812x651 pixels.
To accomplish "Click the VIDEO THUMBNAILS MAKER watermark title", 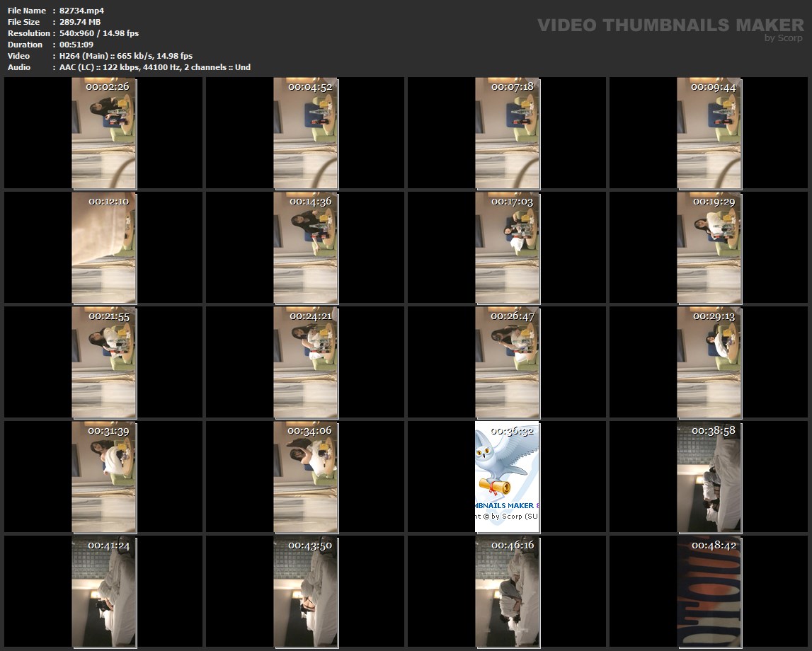I will click(x=670, y=25).
